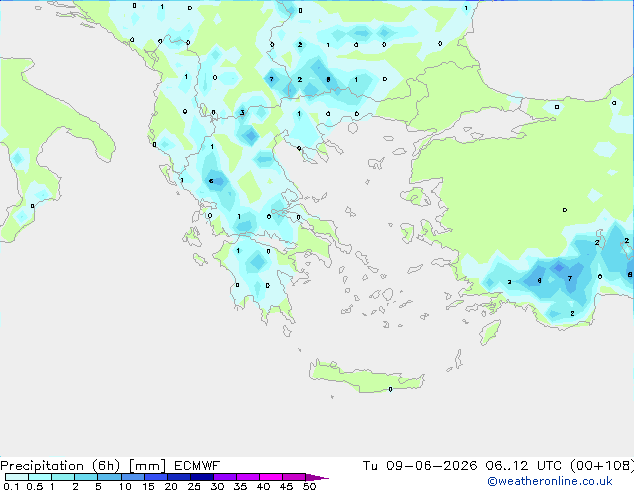Pick the 10–15 mm legend color box
The width and height of the screenshot is (634, 490).
[x=133, y=477]
